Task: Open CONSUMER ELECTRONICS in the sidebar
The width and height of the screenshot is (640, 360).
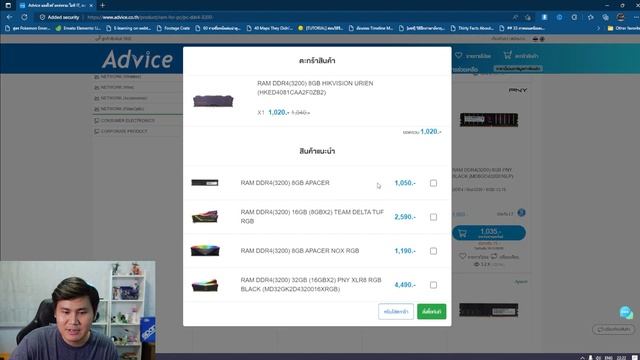Action: pyautogui.click(x=124, y=120)
